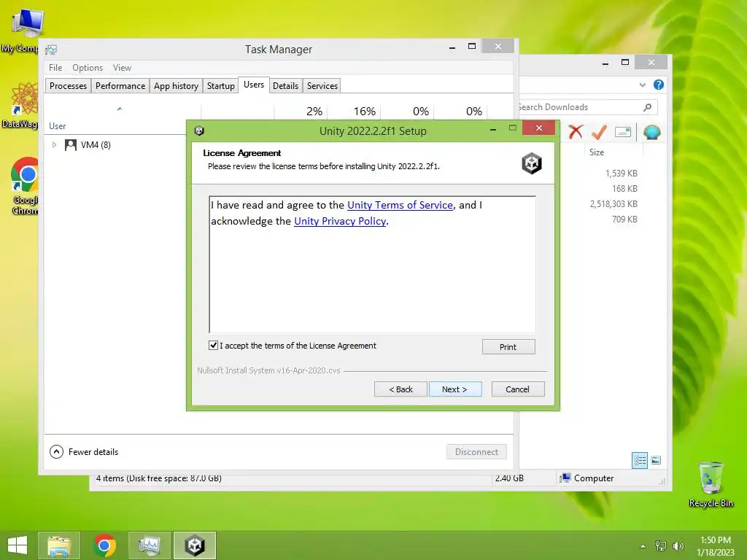
Task: Open the Windows Start button
Action: pos(18,545)
